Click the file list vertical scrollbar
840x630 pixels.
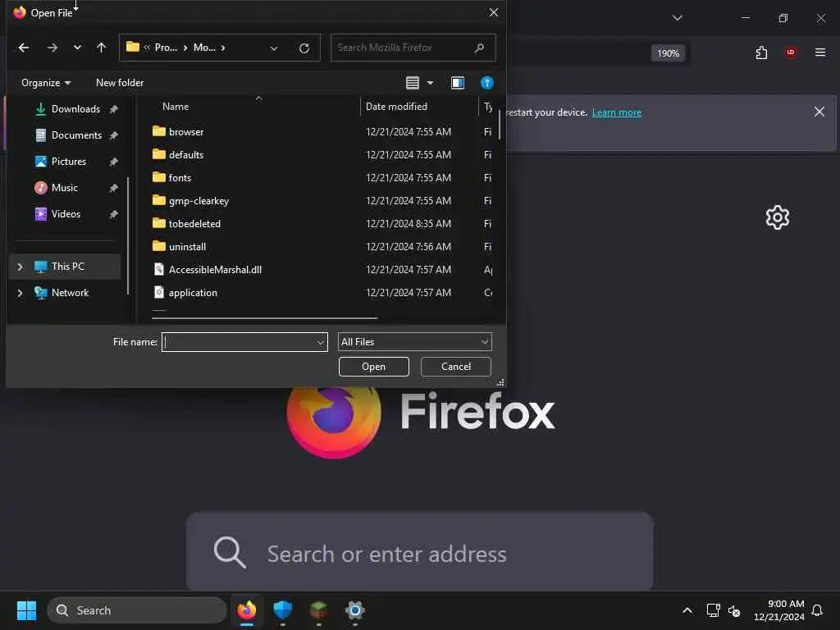500,125
